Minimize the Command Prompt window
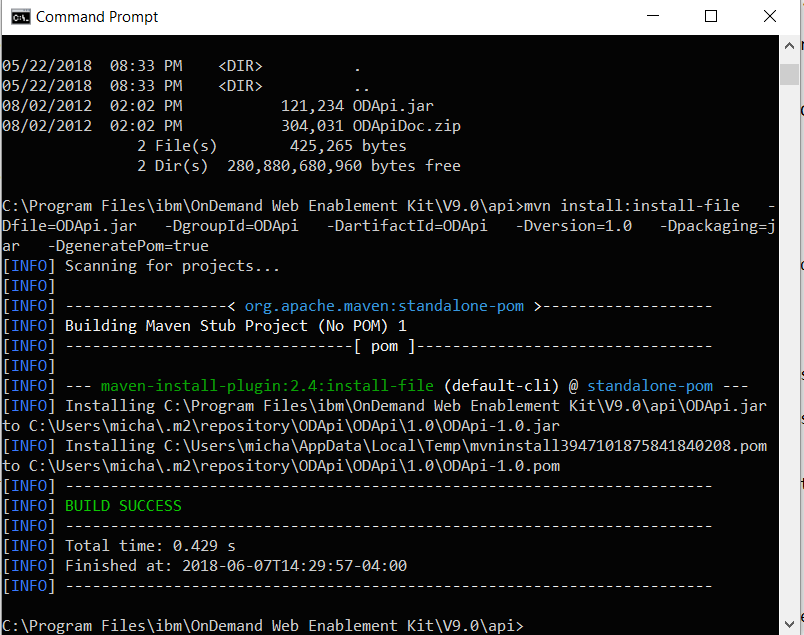This screenshot has width=804, height=635. 653,16
